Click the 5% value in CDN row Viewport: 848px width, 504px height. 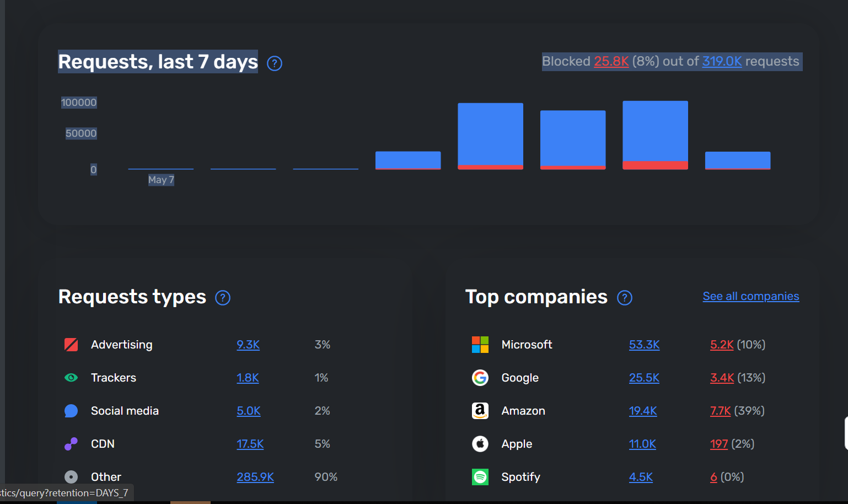(323, 444)
